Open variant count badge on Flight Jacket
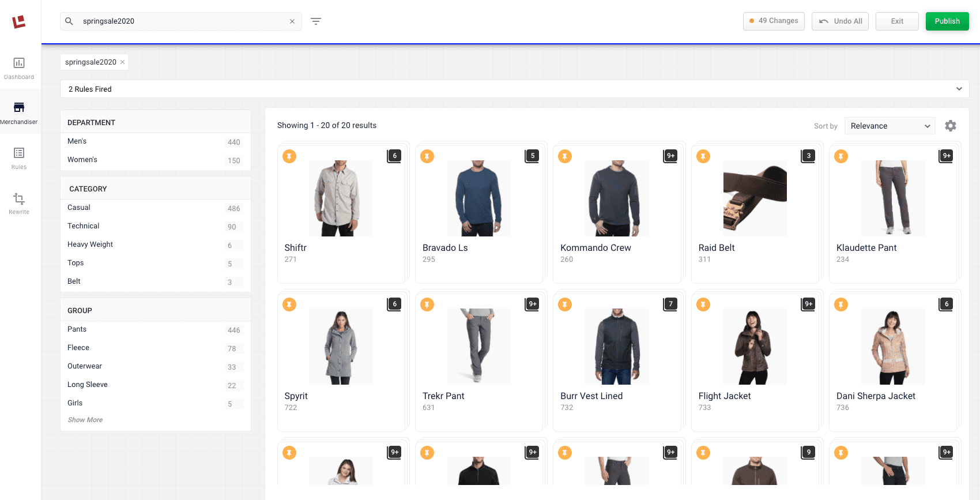This screenshot has height=500, width=980. click(x=809, y=304)
